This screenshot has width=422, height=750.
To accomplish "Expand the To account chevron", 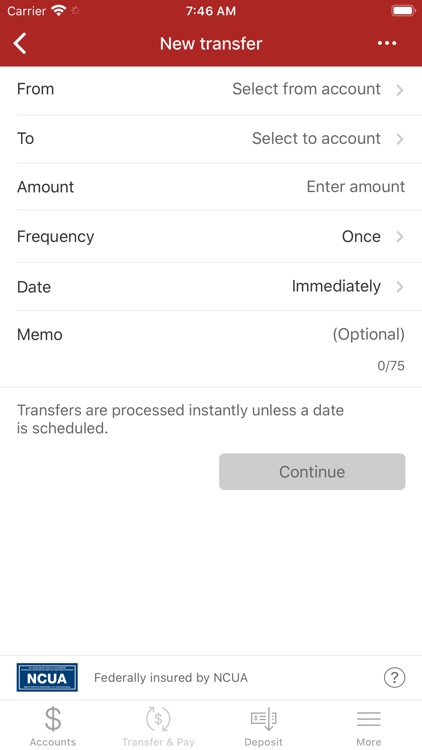I will pyautogui.click(x=400, y=139).
